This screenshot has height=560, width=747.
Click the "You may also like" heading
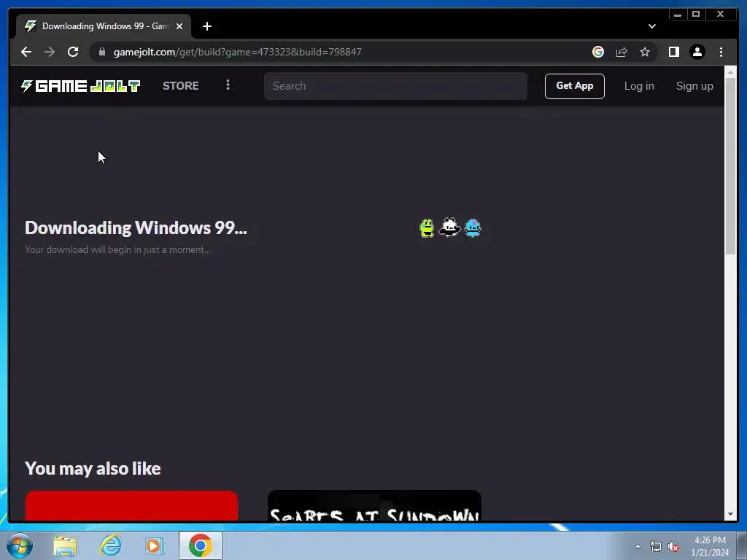click(x=93, y=469)
